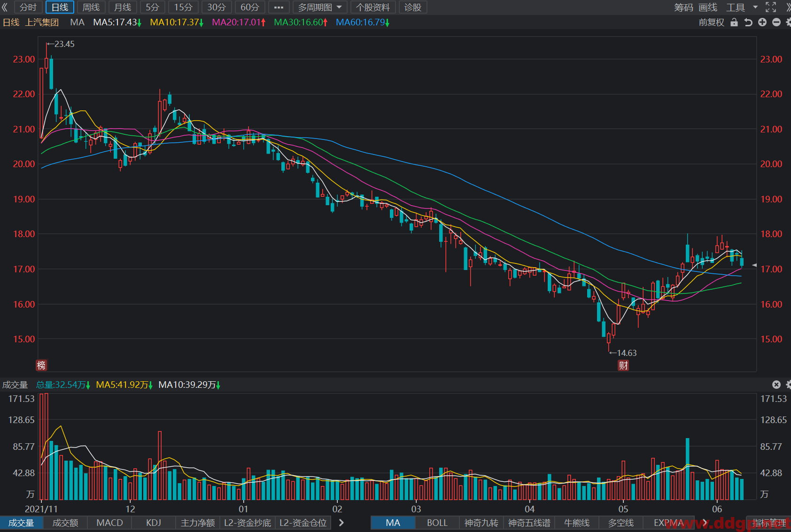Switch to 15分 timeframe
791x532 pixels.
point(183,7)
